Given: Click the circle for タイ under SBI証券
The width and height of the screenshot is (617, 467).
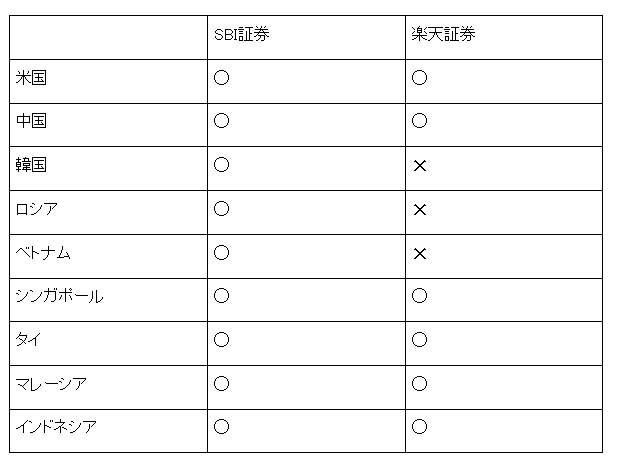Looking at the screenshot, I should [x=221, y=340].
